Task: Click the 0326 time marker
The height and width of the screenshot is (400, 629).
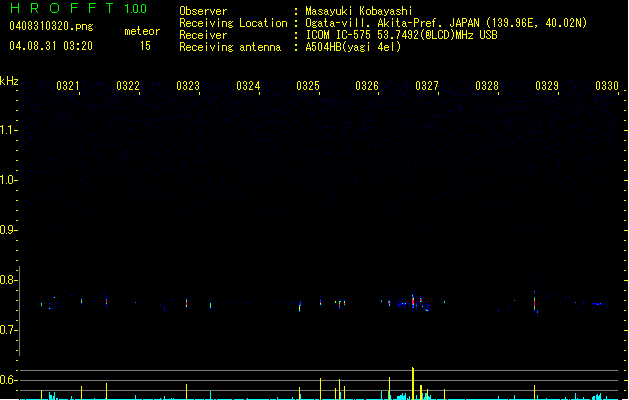Action: tap(367, 86)
